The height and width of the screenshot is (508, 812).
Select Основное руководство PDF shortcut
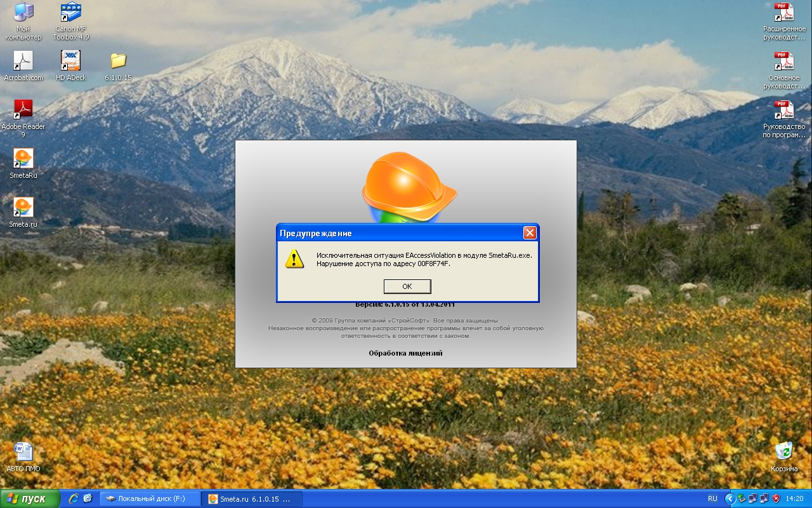tap(784, 70)
